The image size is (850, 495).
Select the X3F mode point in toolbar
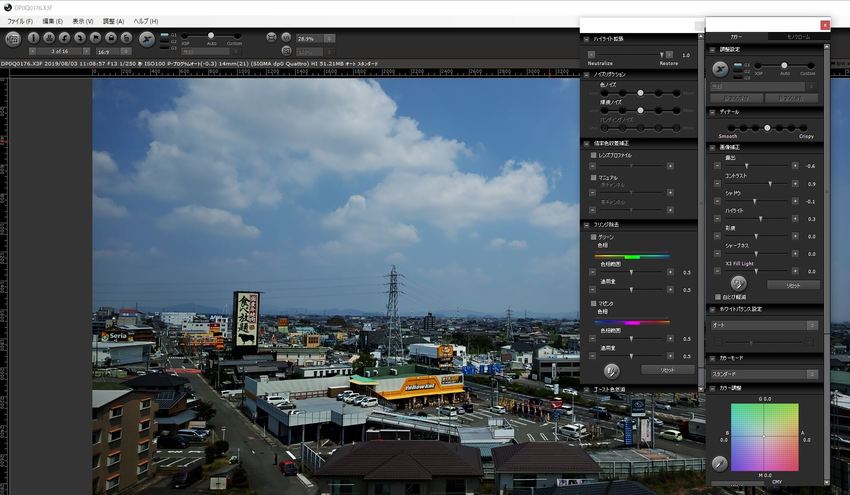(184, 36)
